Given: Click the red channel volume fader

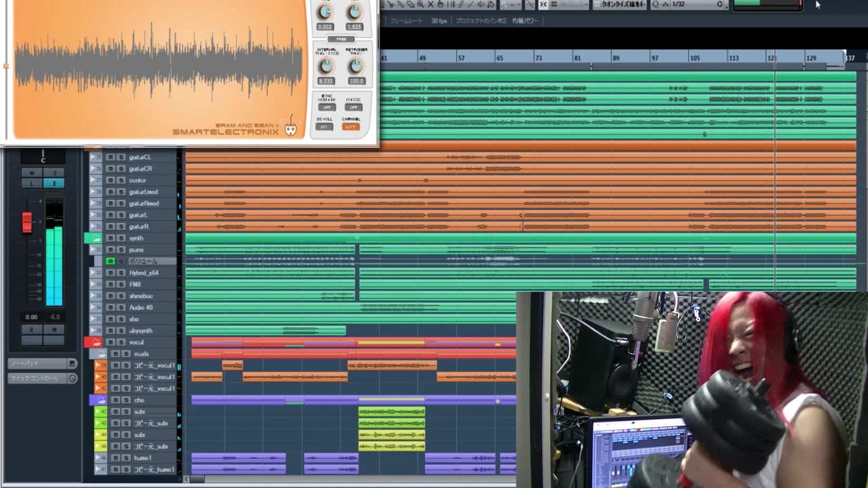Looking at the screenshot, I should 27,222.
